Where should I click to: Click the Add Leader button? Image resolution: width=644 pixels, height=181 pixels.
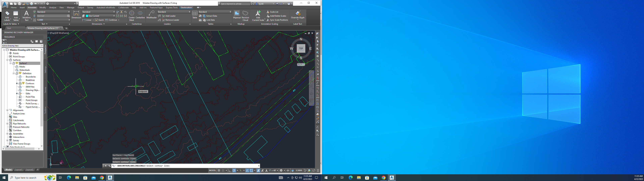(x=169, y=16)
